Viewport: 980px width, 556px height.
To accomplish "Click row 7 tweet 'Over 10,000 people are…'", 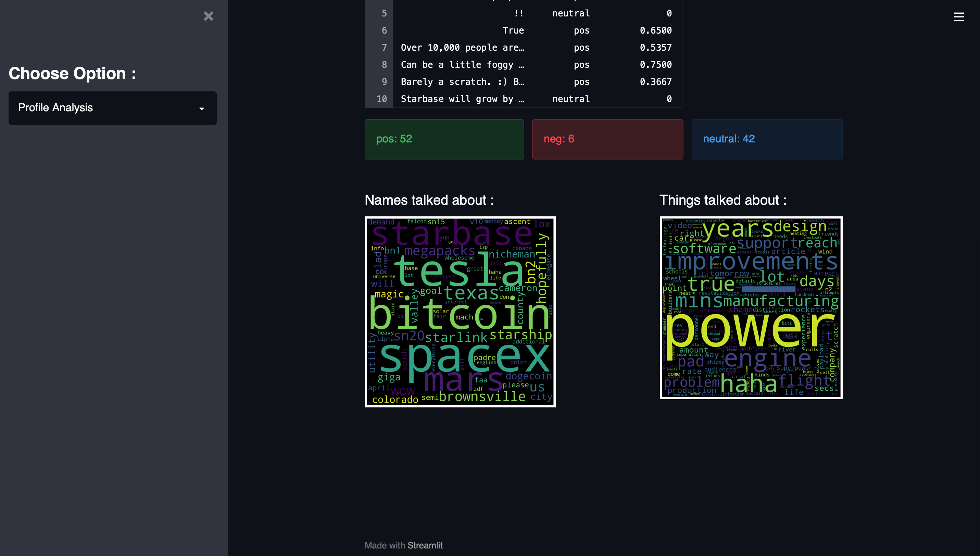I will (462, 48).
